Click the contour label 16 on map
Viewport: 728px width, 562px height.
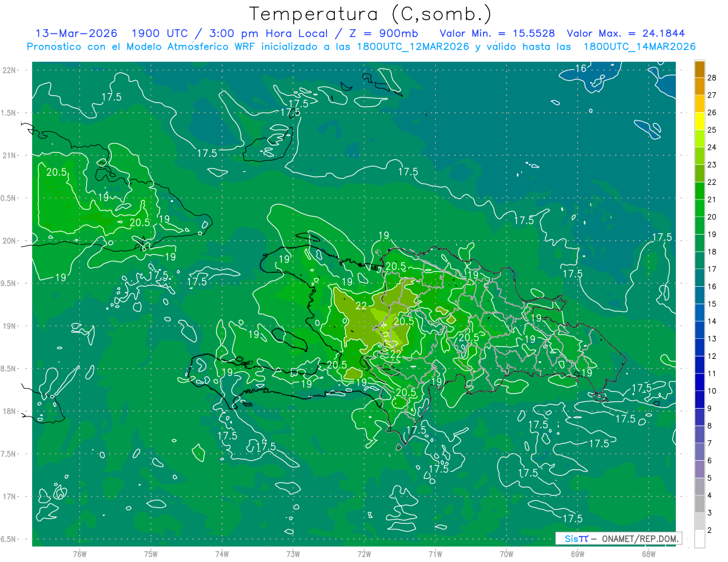[581, 69]
